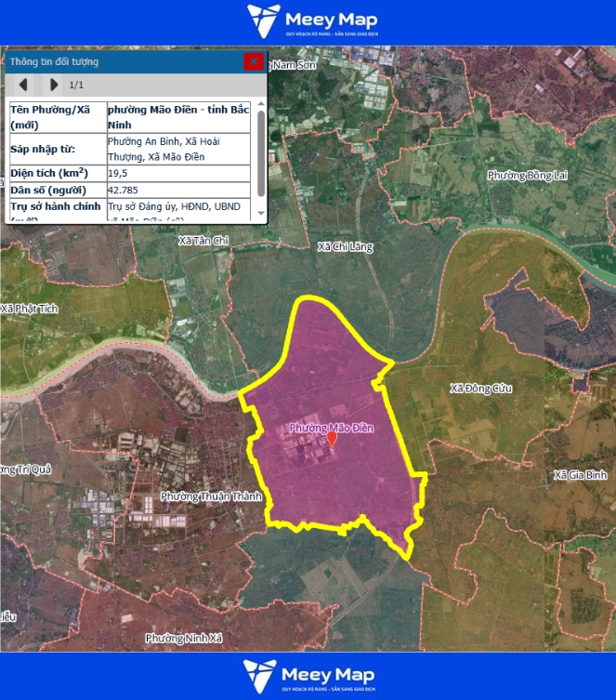
Task: Select the Phường Bồng Lai map area label
Action: coord(527,175)
